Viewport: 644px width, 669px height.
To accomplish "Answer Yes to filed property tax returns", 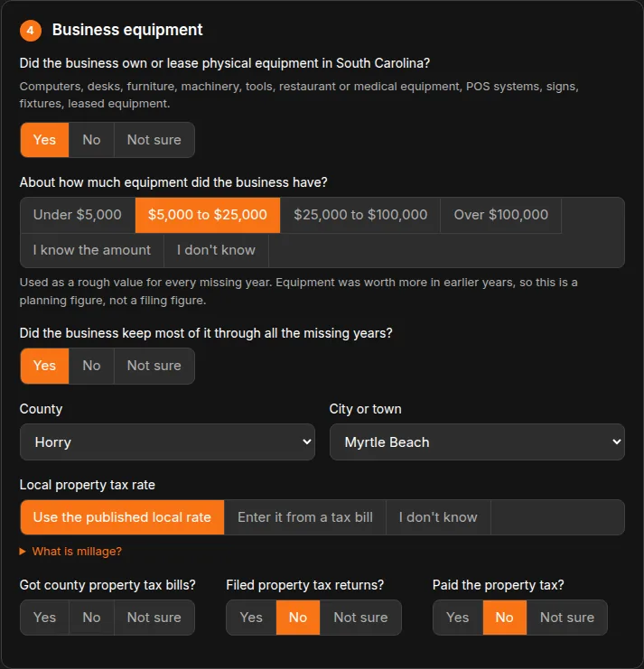I will 251,618.
